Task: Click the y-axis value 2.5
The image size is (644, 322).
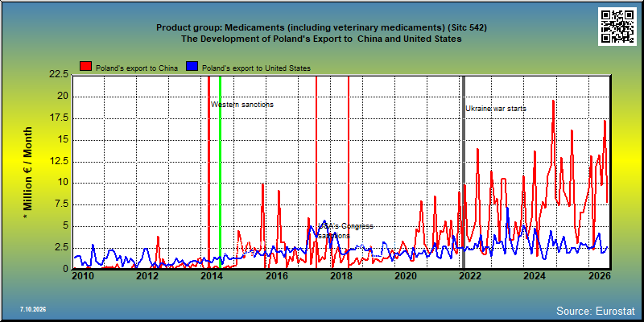Action: [x=62, y=247]
